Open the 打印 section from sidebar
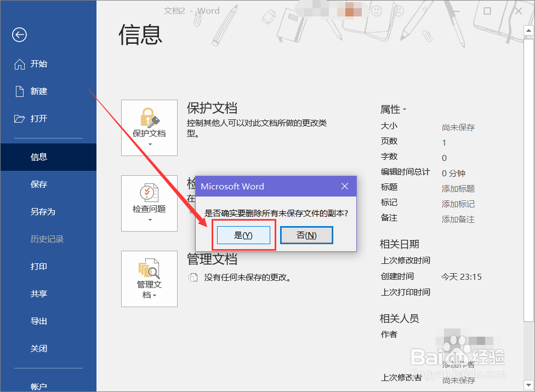The height and width of the screenshot is (392, 535). (x=38, y=267)
